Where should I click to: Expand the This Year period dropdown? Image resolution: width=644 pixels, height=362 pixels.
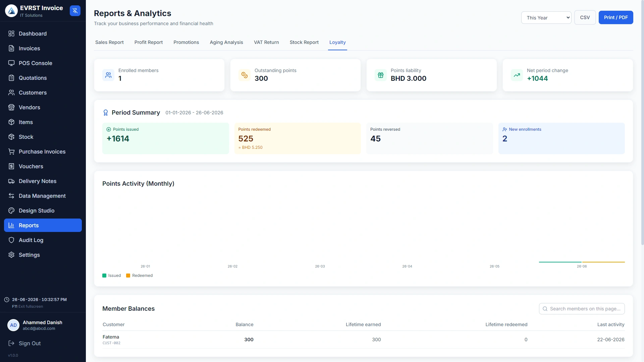(x=546, y=18)
